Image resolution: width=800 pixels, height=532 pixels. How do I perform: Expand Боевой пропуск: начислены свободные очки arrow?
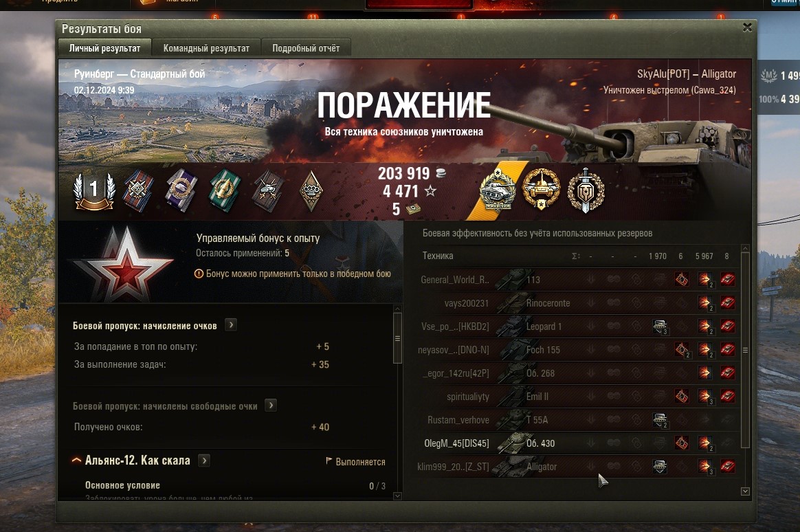point(271,406)
